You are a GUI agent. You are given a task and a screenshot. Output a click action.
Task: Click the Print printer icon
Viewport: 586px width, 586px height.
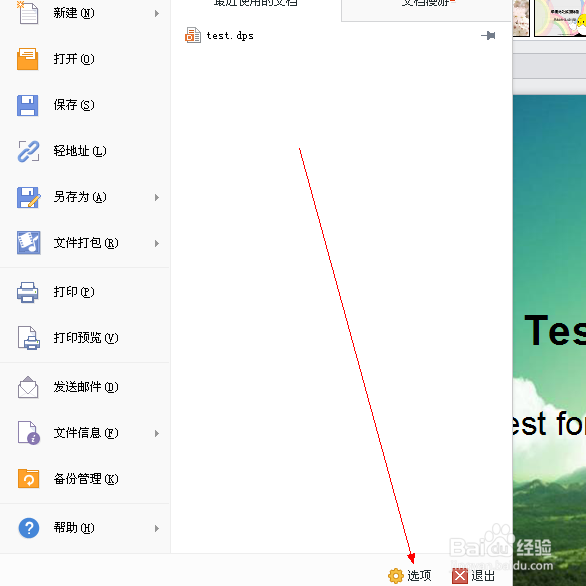(28, 292)
